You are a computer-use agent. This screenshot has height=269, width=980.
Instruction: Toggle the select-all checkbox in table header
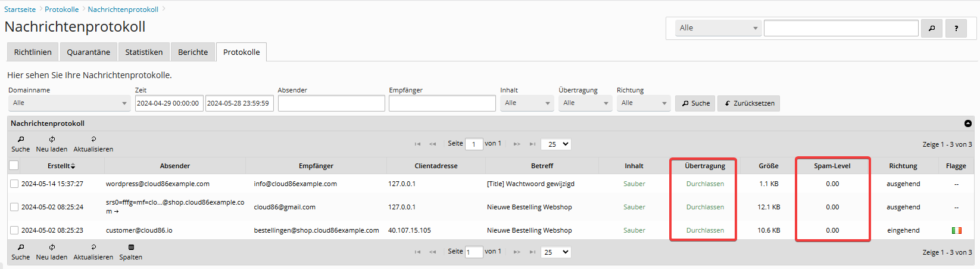14,165
